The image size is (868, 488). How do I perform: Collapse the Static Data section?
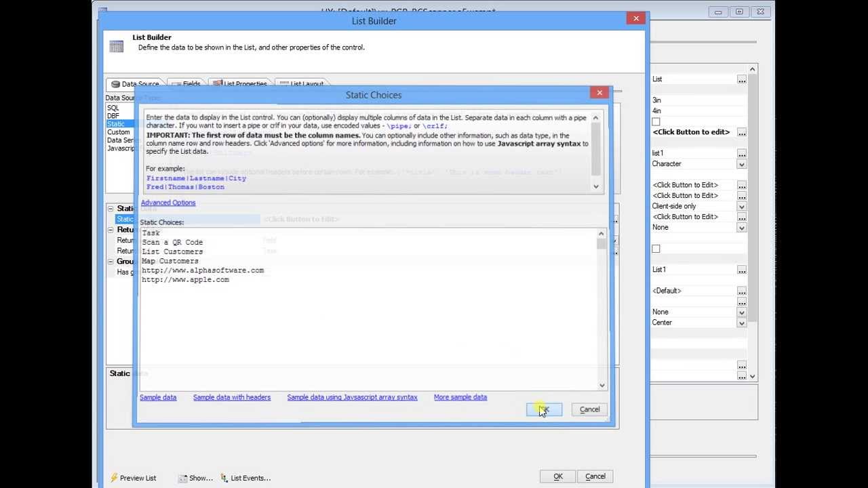click(111, 209)
